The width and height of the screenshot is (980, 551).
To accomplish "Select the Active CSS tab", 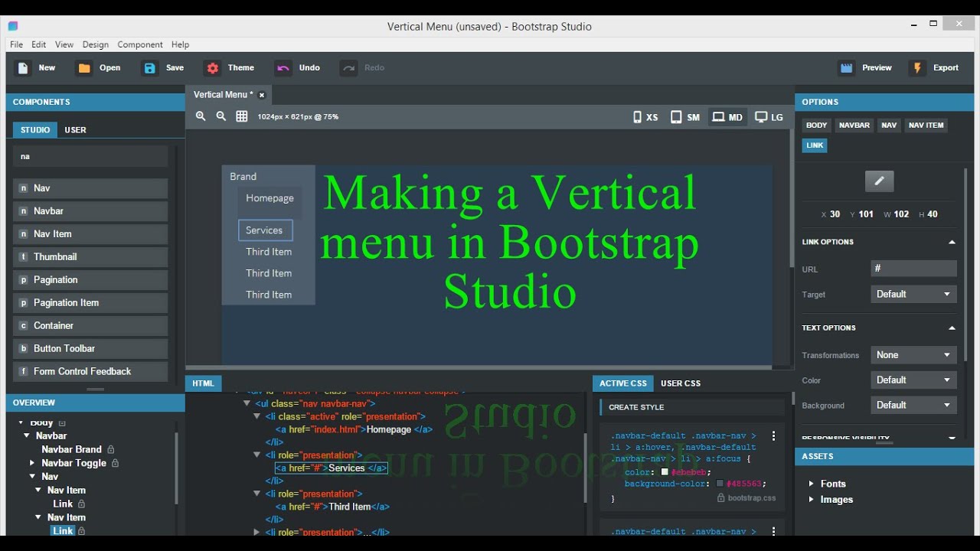I will pos(623,383).
